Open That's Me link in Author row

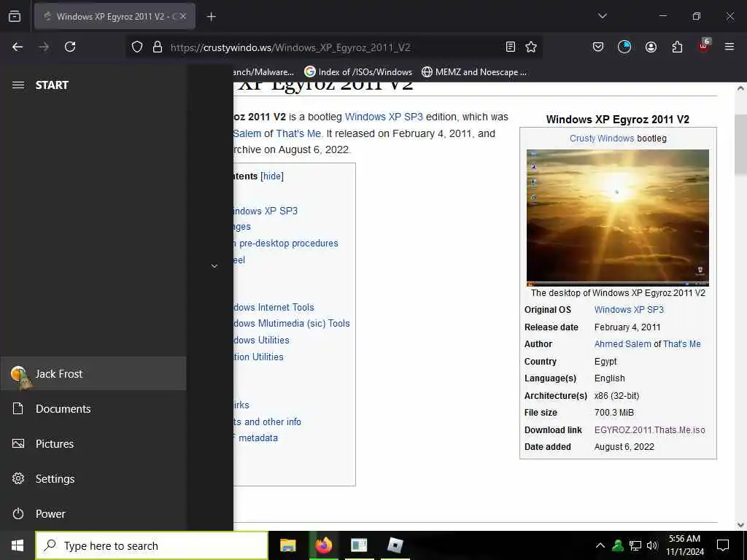[x=682, y=344]
